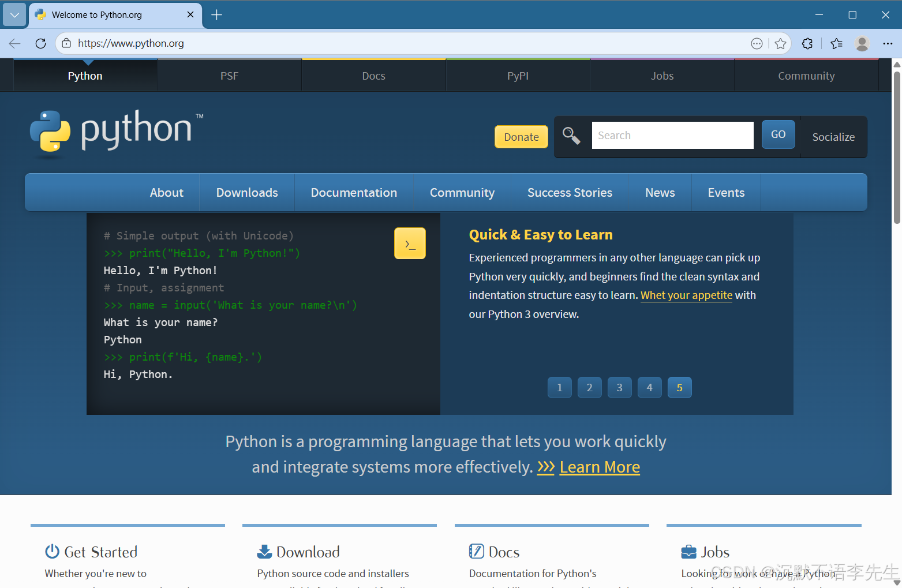Follow the Learn More link
Viewport: 902px width, 588px height.
[600, 467]
